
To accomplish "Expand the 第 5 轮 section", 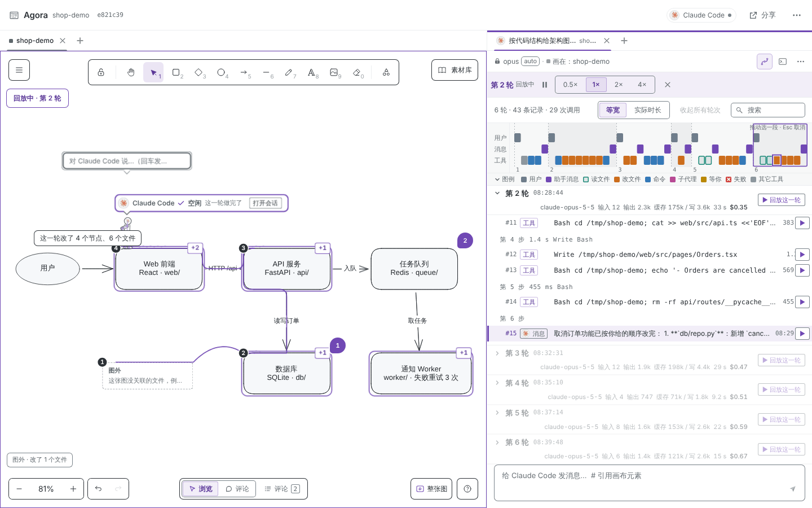I will [x=497, y=413].
